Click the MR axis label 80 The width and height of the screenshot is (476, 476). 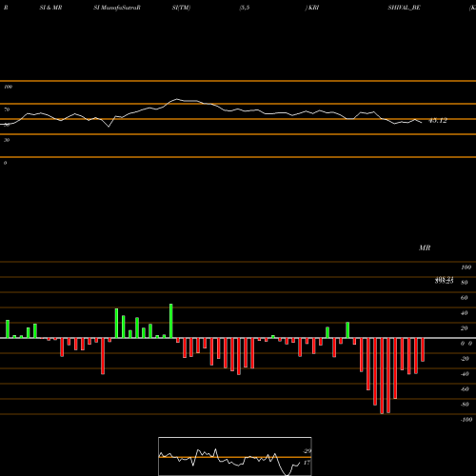[x=464, y=283]
